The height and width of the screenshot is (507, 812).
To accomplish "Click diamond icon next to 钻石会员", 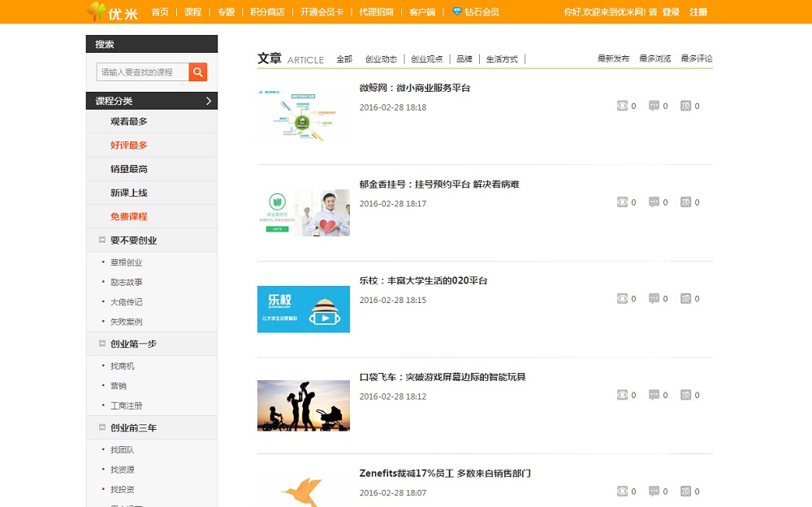I will 456,11.
